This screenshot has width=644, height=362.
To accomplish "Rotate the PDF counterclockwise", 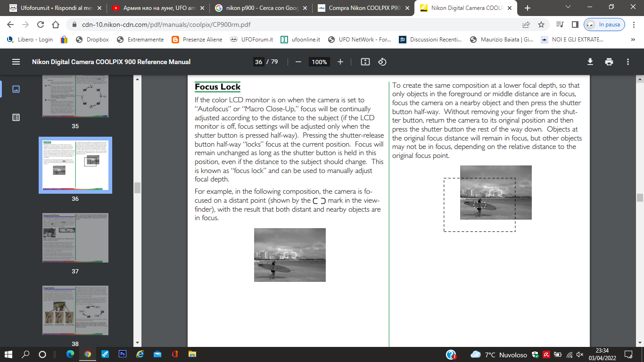I will point(382,62).
